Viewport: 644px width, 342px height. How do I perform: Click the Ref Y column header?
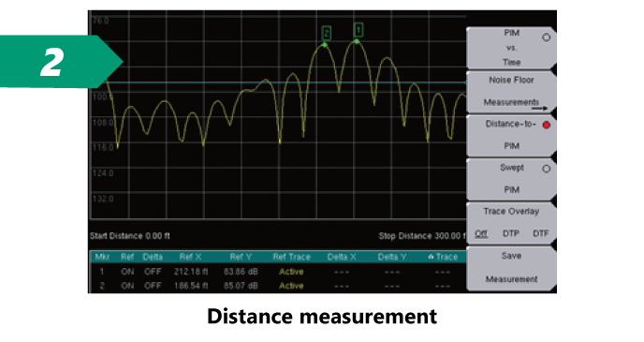click(x=241, y=257)
